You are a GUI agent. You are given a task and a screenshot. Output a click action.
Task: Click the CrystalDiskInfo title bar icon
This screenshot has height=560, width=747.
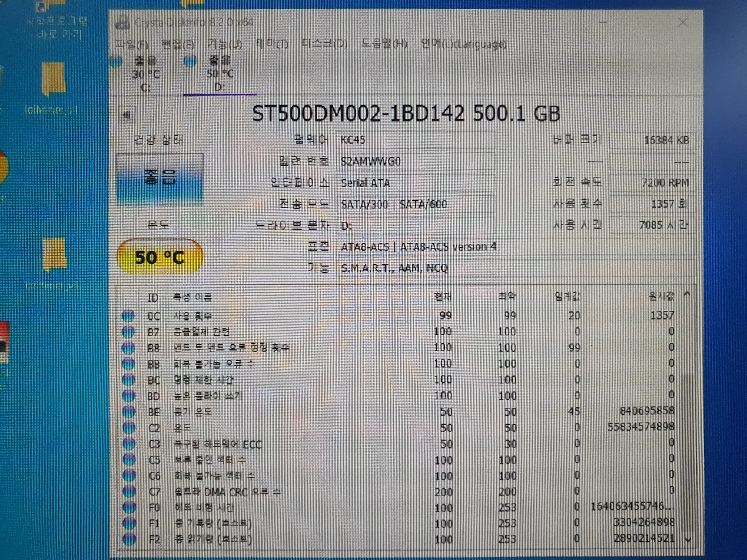pos(122,22)
